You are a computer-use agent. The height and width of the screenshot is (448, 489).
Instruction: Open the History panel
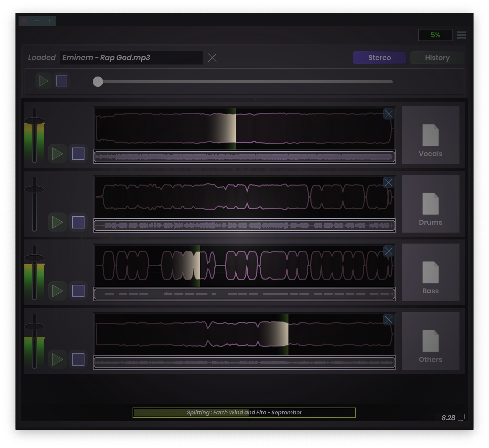tap(437, 58)
